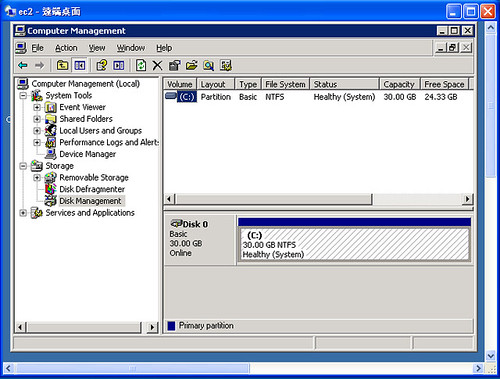
Task: Collapse the Storage node
Action: [23, 166]
